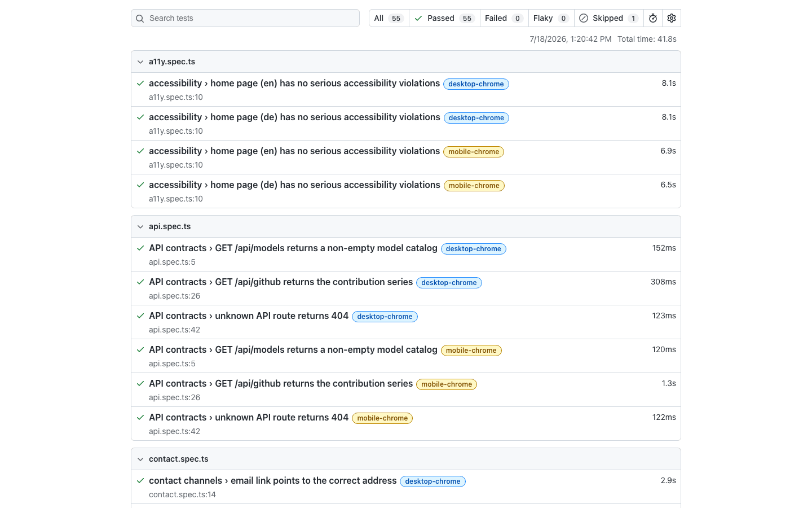Click mobile-chrome tag on GET /api/github test

(447, 384)
